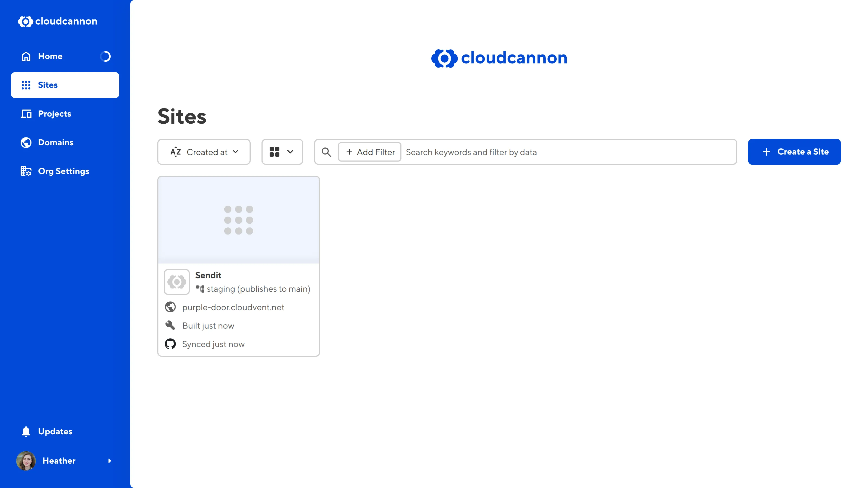Open the grid view layout dropdown
The height and width of the screenshot is (488, 868).
click(x=282, y=152)
